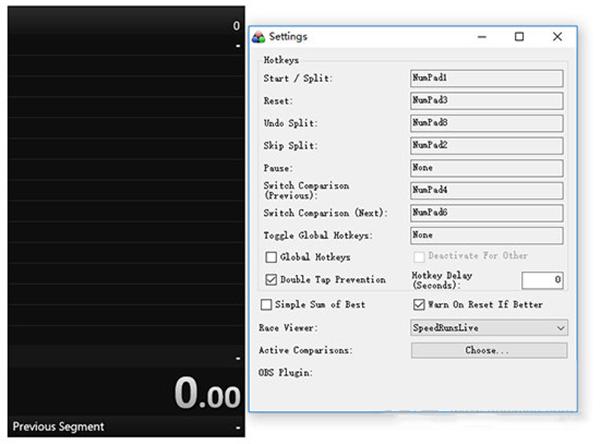Close the Settings window

tap(558, 37)
